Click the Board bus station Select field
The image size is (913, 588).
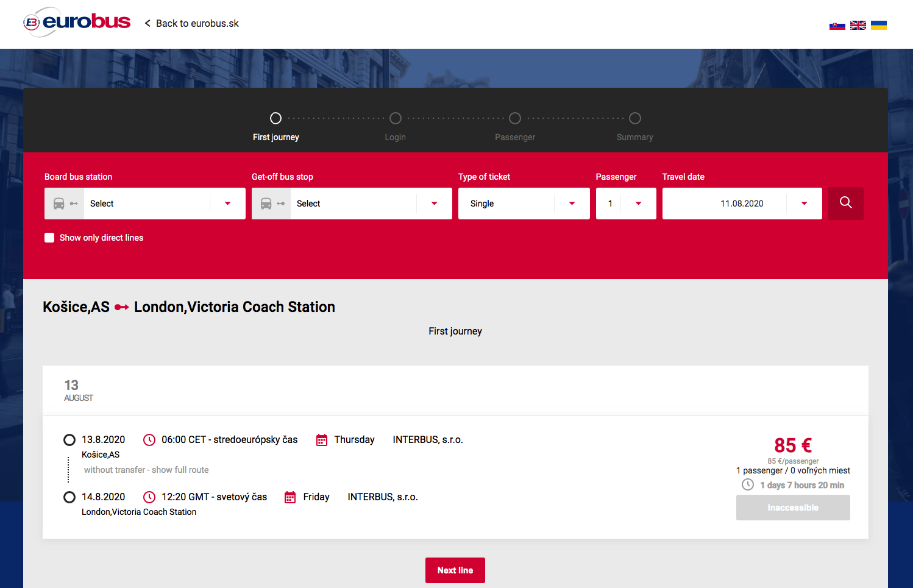[x=145, y=204]
